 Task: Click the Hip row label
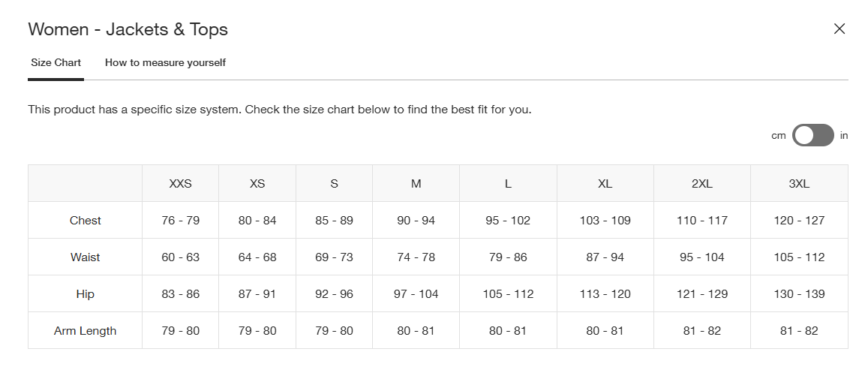(x=86, y=294)
